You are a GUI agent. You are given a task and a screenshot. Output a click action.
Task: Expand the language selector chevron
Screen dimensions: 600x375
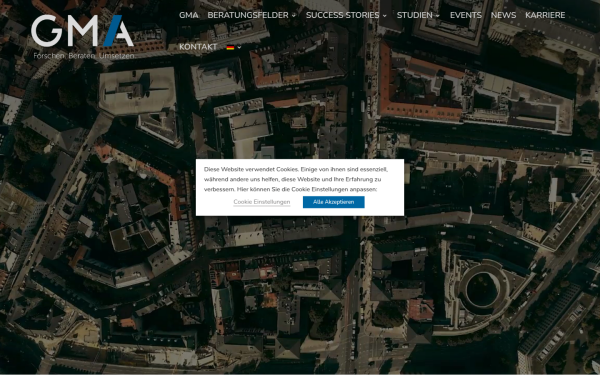coord(239,47)
